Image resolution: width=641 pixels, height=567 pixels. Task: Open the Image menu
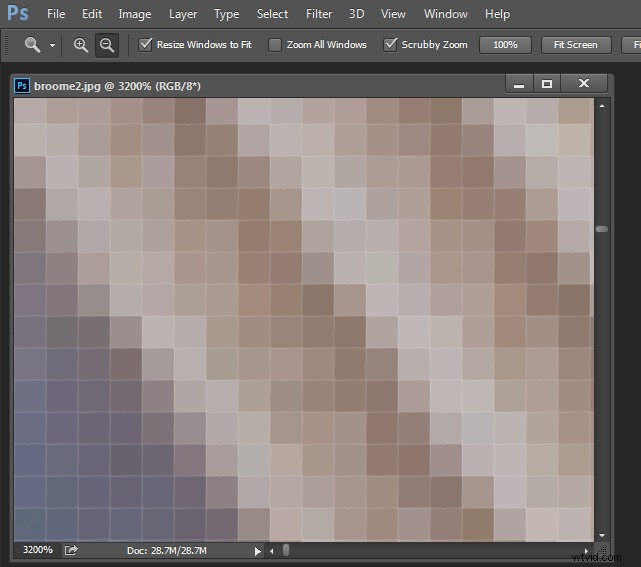(135, 14)
